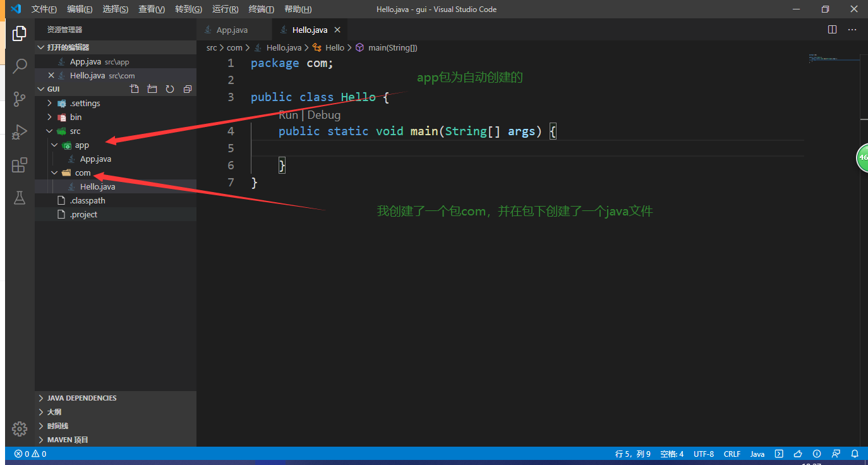868x465 pixels.
Task: Create a new folder in GUI project
Action: (152, 88)
